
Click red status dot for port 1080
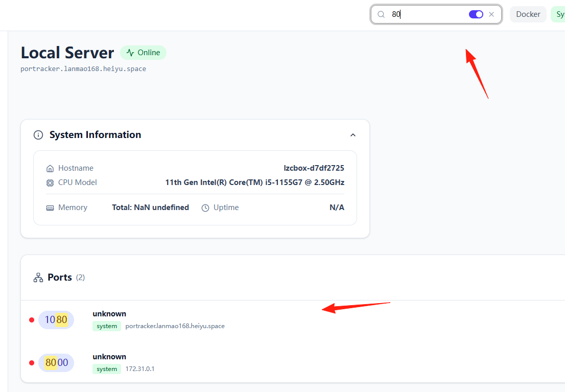click(x=32, y=320)
